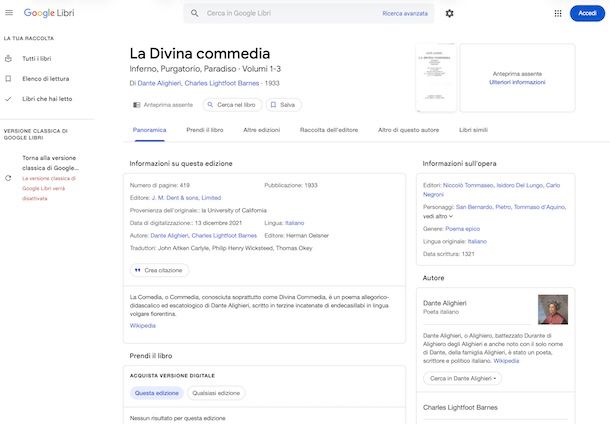Open Cerca in Dante Alighieri dropdown
This screenshot has height=424, width=610.
coord(463,378)
